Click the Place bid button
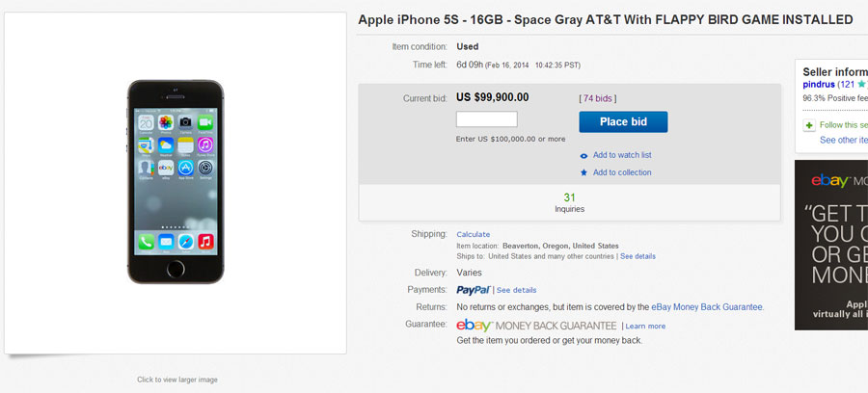 tap(623, 121)
